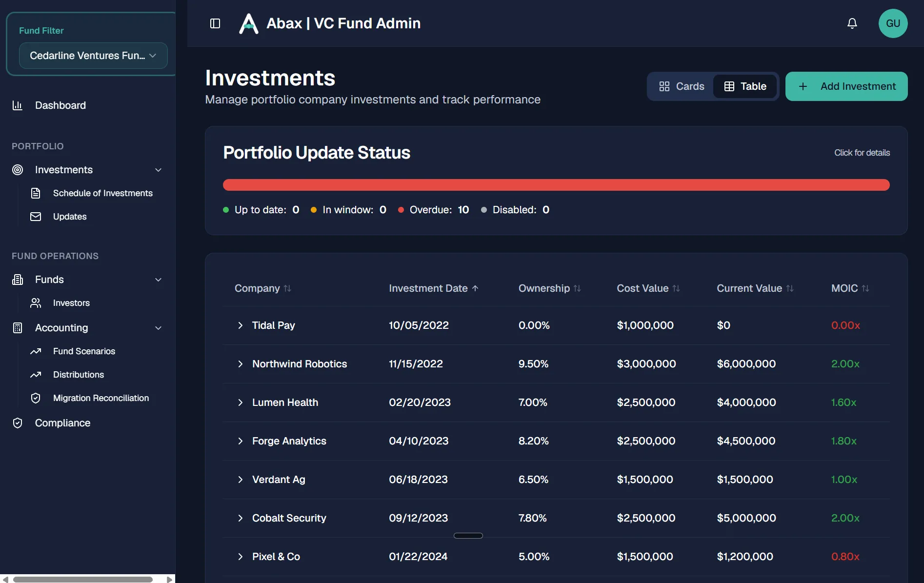Click the Disabled: 0 label
The image size is (924, 583).
[515, 210]
